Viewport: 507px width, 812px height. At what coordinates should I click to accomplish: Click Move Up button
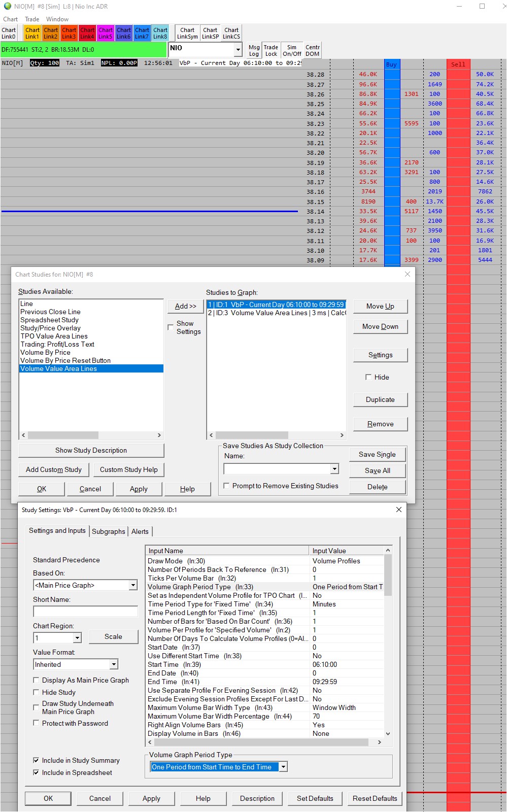380,306
